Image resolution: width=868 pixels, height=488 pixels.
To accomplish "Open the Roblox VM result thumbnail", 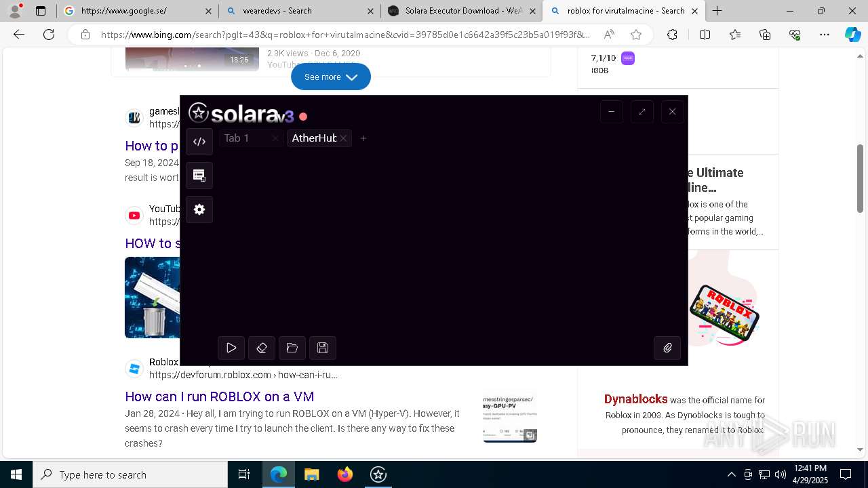I will coord(510,415).
